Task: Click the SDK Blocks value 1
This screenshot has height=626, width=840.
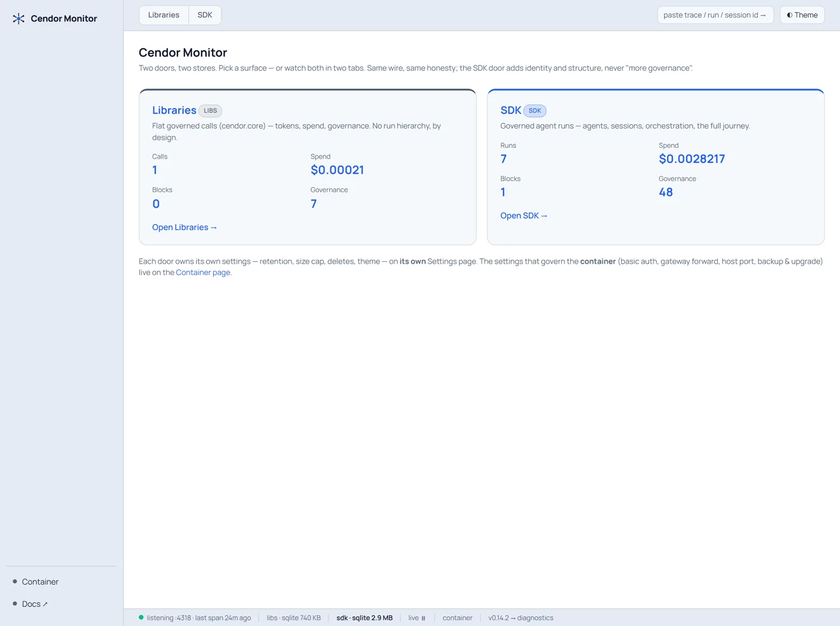Action: (x=503, y=192)
